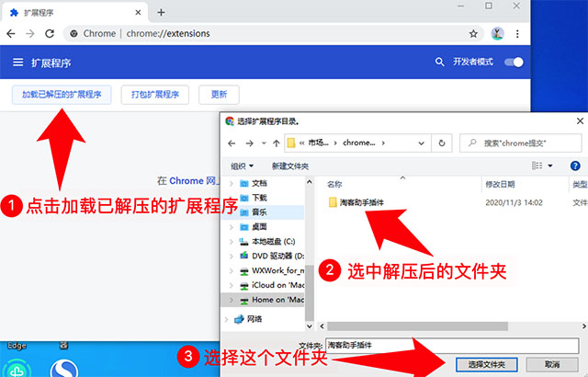Expand the 桌面 tree node
The image size is (588, 377).
pyautogui.click(x=232, y=227)
